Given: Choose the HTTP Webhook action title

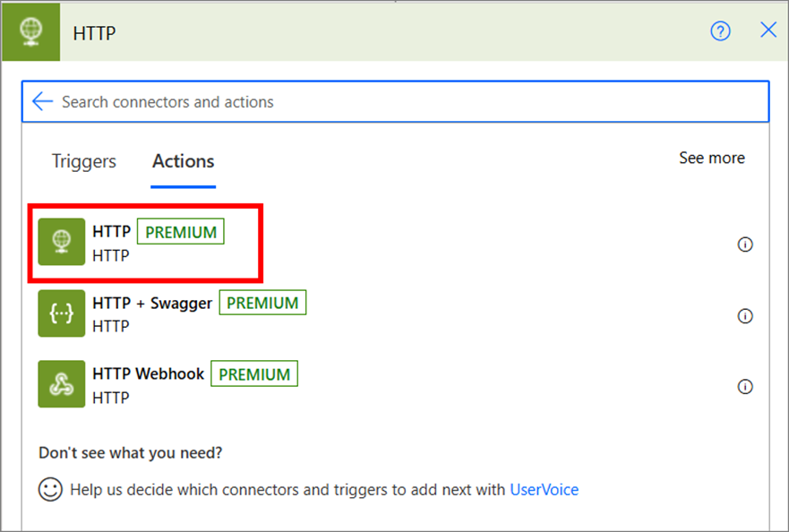Looking at the screenshot, I should pos(148,373).
